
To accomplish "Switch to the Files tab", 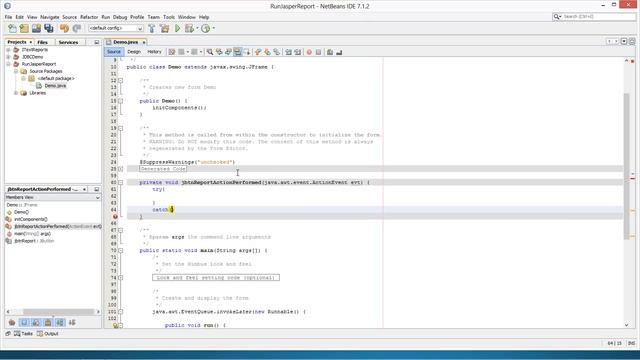I will click(x=42, y=42).
